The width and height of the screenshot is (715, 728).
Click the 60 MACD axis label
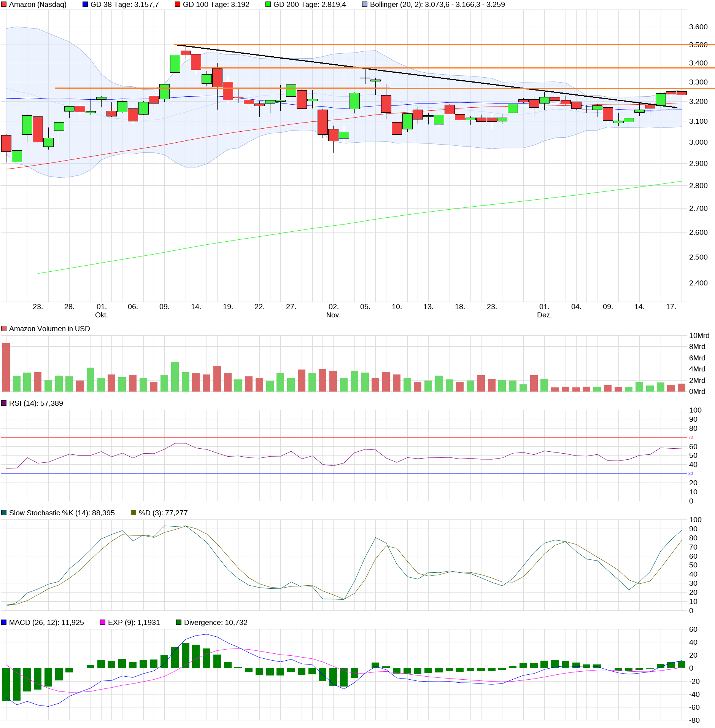coord(693,629)
